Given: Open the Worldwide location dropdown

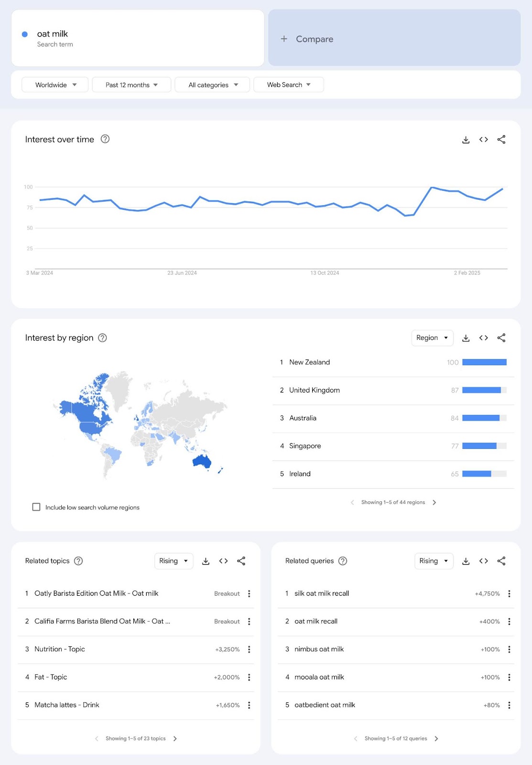Looking at the screenshot, I should pyautogui.click(x=54, y=85).
